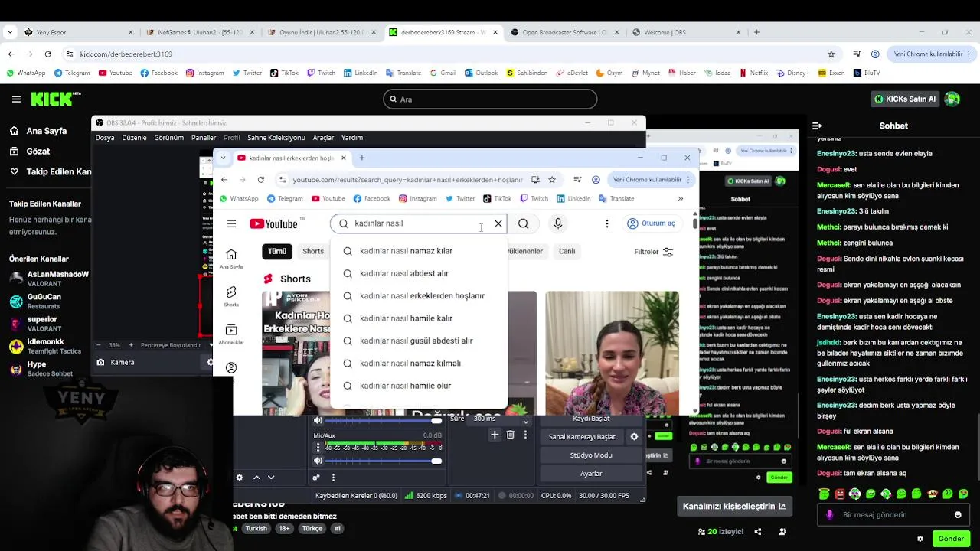The image size is (980, 551).
Task: Click Kanalınızı kişiselleştirin button
Action: [x=734, y=506]
